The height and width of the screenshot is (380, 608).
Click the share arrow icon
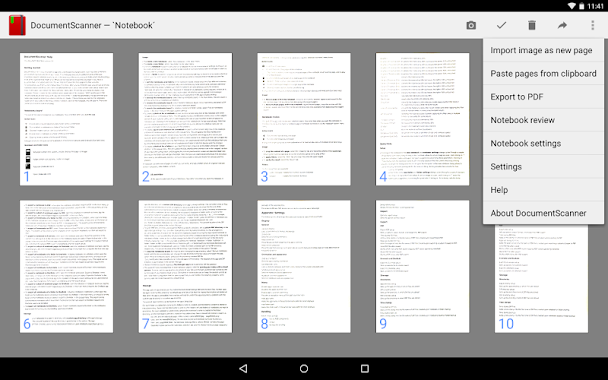coord(562,26)
